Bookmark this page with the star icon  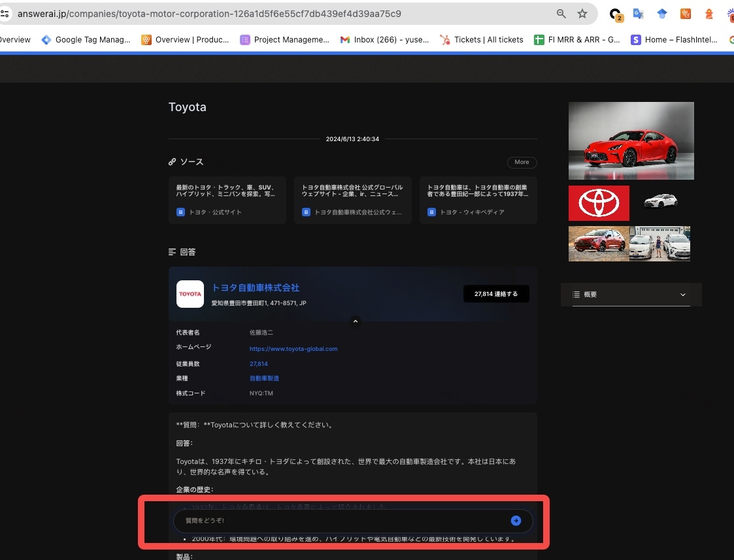[x=582, y=14]
